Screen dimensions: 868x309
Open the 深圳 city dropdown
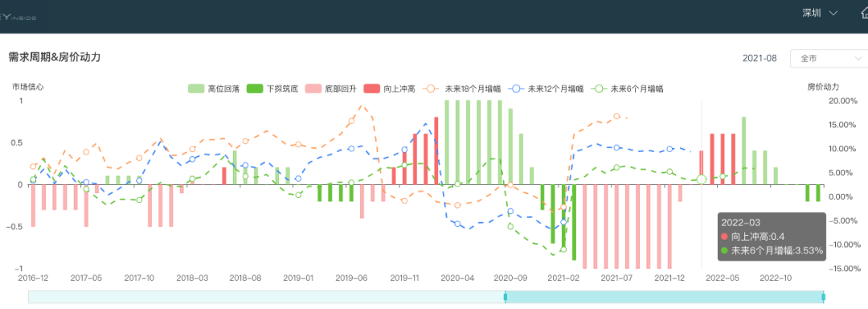pos(819,14)
